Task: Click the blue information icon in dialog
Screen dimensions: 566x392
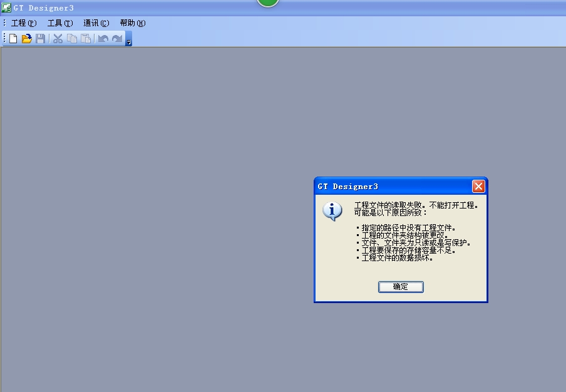Action: point(332,211)
